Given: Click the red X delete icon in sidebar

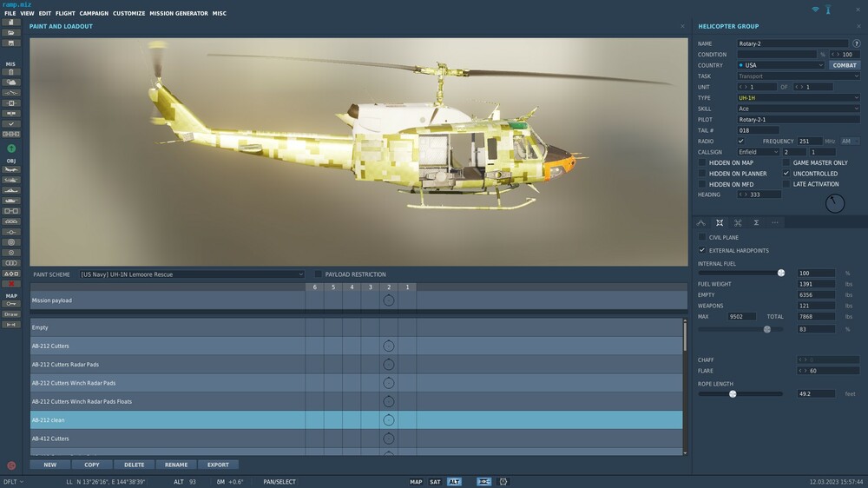Looking at the screenshot, I should tap(11, 284).
